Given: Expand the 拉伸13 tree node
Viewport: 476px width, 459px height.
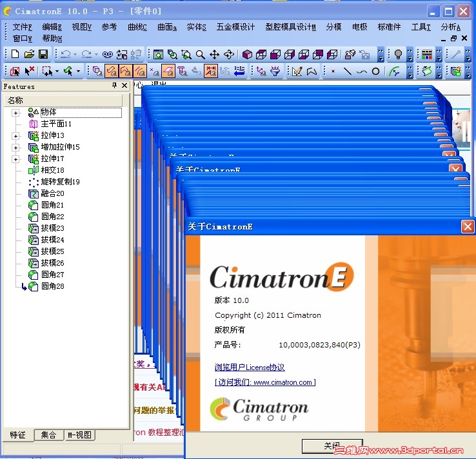Looking at the screenshot, I should click(x=15, y=136).
